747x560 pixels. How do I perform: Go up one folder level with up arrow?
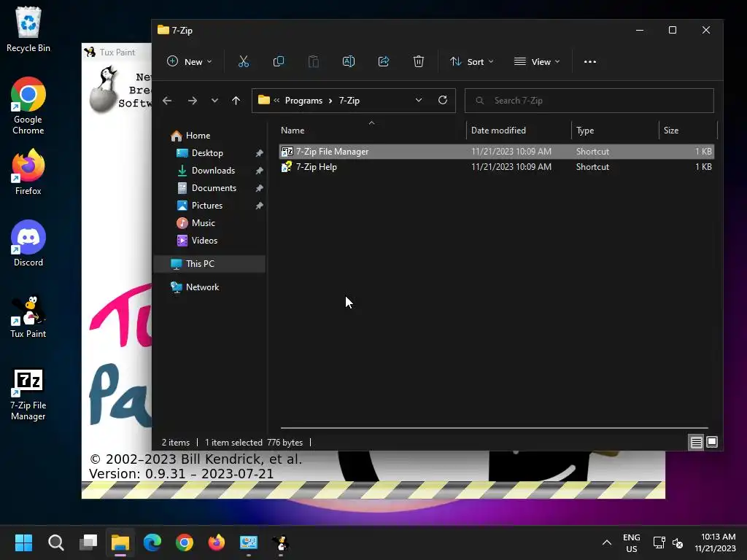click(x=236, y=101)
